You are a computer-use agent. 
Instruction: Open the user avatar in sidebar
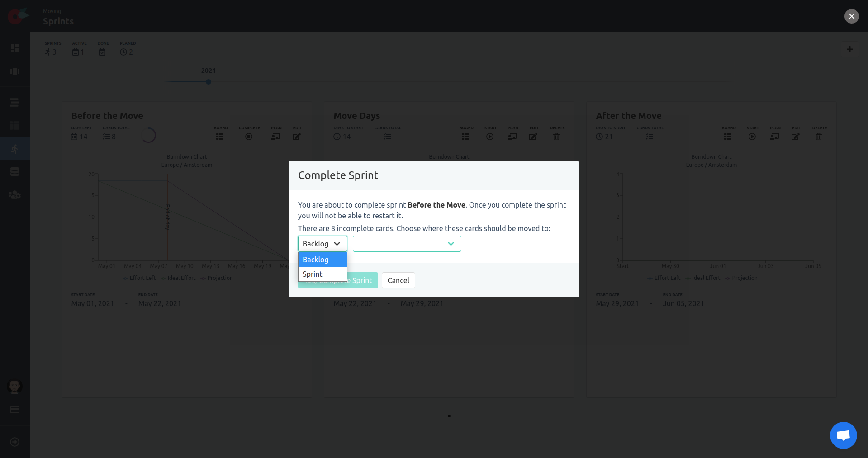15,387
